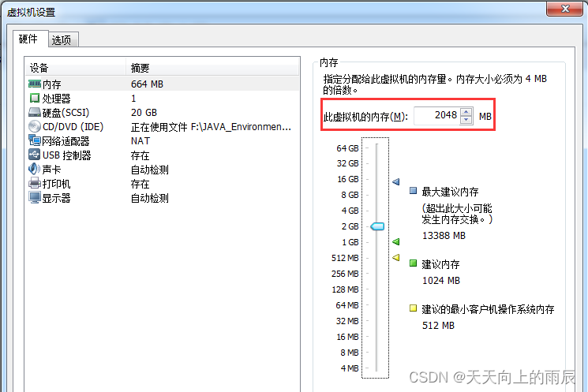This screenshot has width=588, height=392.
Task: Click the memory slider handle at 2 GB
Action: (x=377, y=226)
